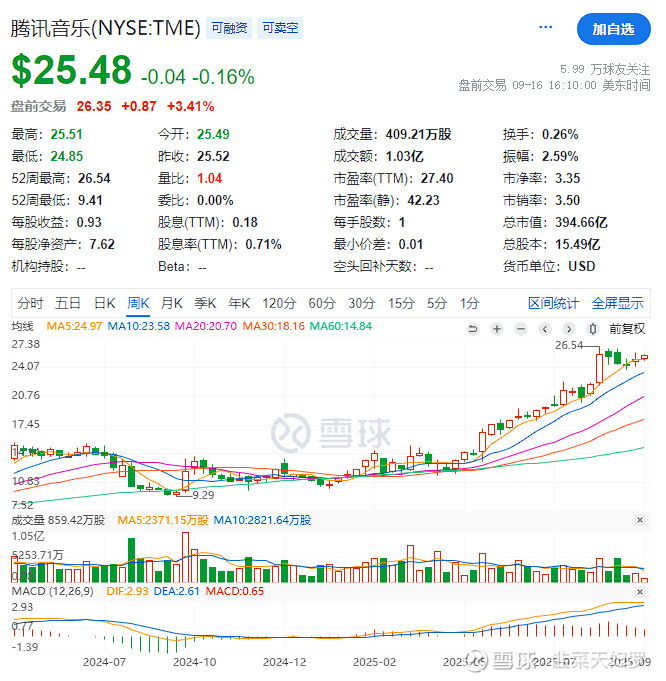Image resolution: width=666 pixels, height=681 pixels.
Task: Switch to the 30分 interval tab
Action: (361, 303)
